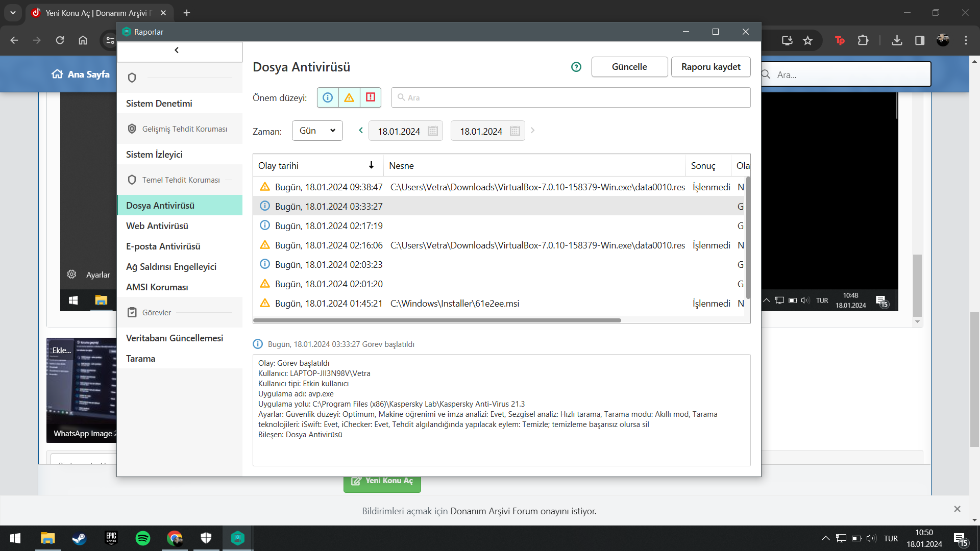Open Chrome tab search dropdown
This screenshot has height=551, width=980.
13,13
